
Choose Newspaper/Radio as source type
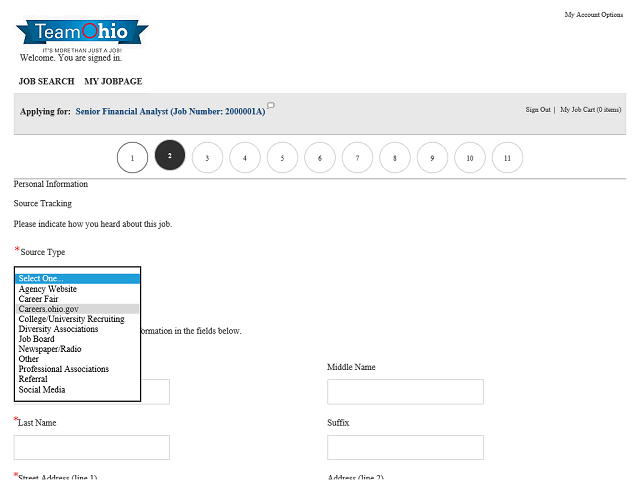pyautogui.click(x=78, y=349)
